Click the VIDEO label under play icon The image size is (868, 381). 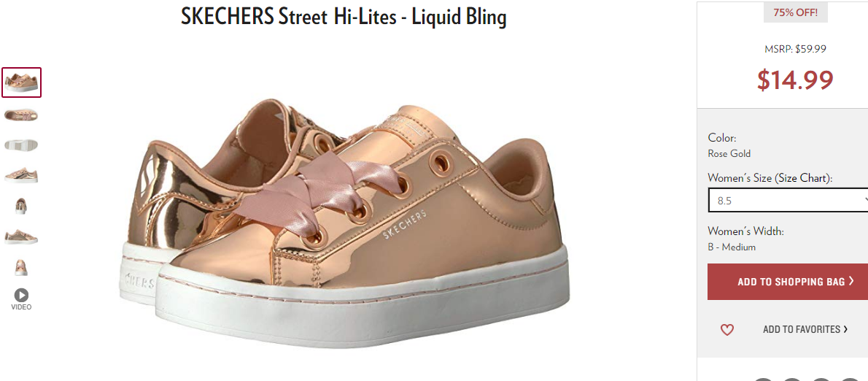[x=21, y=307]
